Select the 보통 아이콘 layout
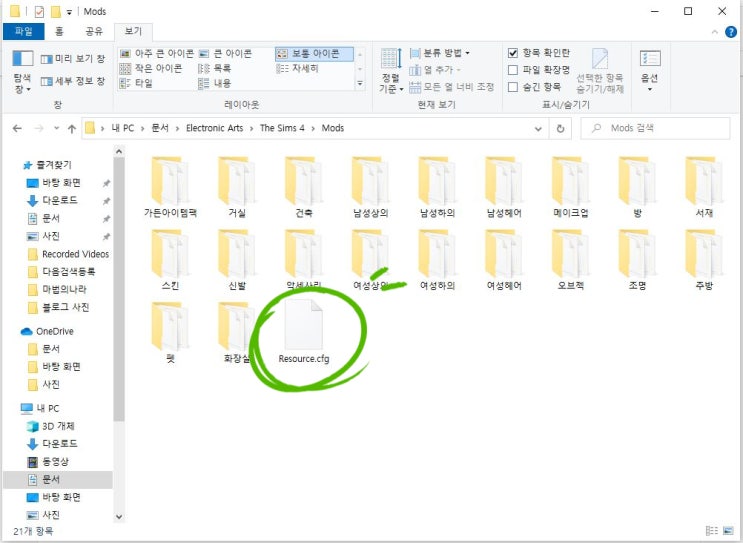 tap(314, 54)
